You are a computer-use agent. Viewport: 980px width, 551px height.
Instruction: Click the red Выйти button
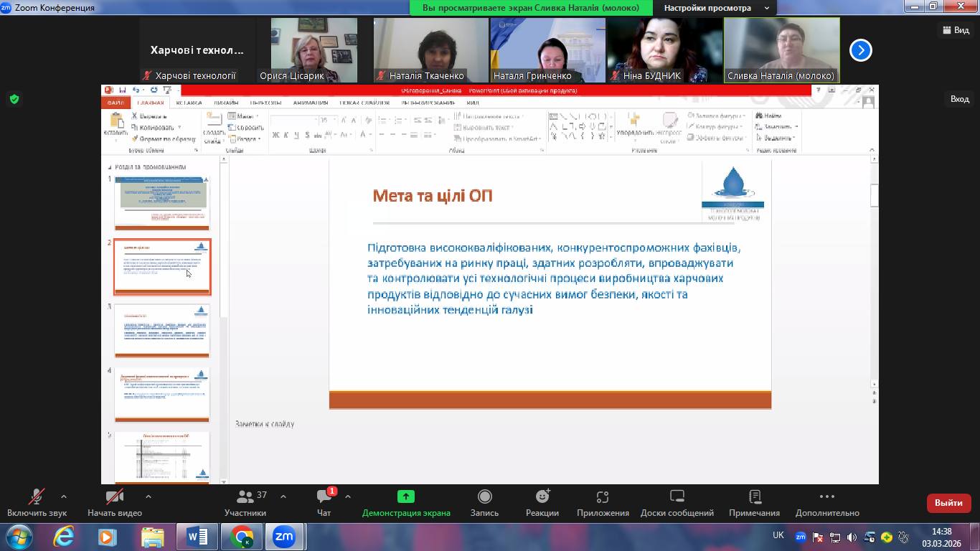click(948, 503)
